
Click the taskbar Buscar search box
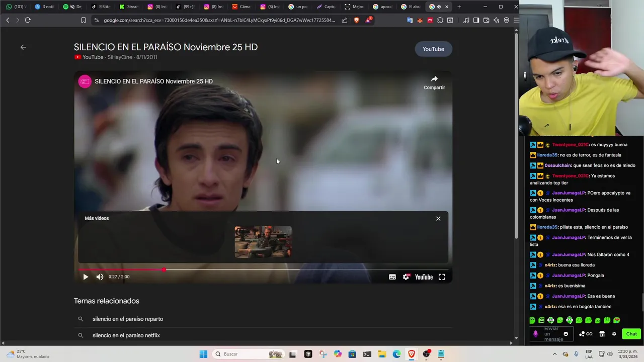[x=249, y=354]
